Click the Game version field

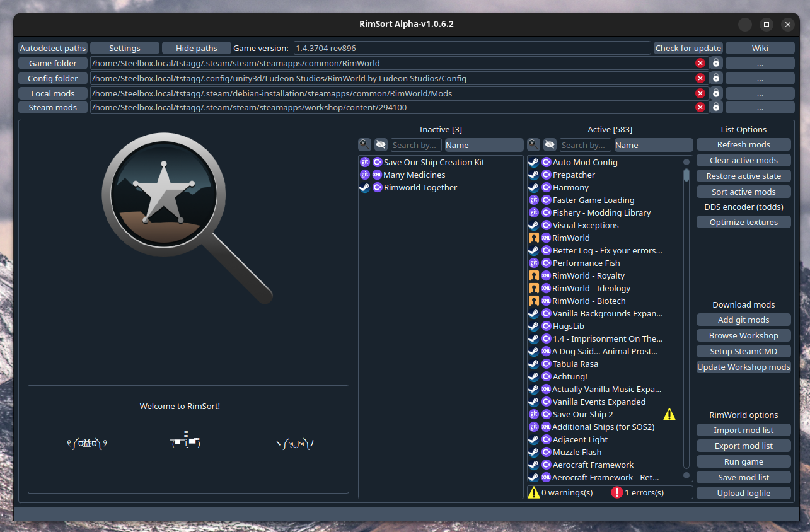(x=472, y=48)
